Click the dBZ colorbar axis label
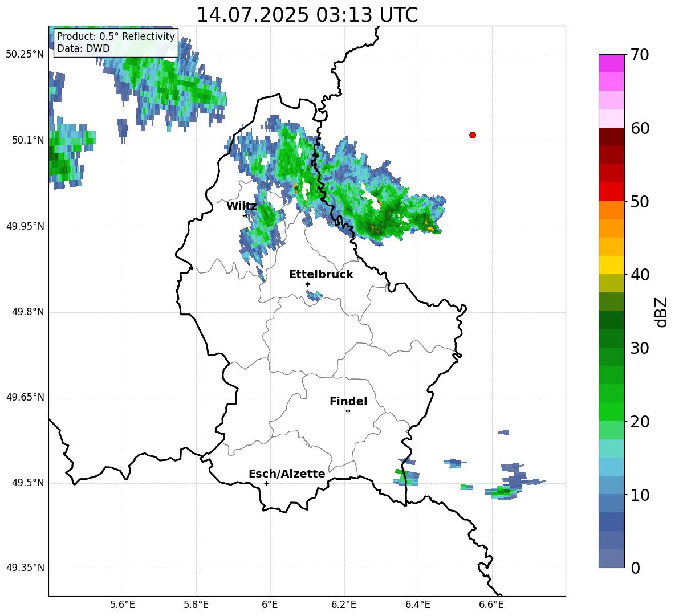 [x=662, y=312]
